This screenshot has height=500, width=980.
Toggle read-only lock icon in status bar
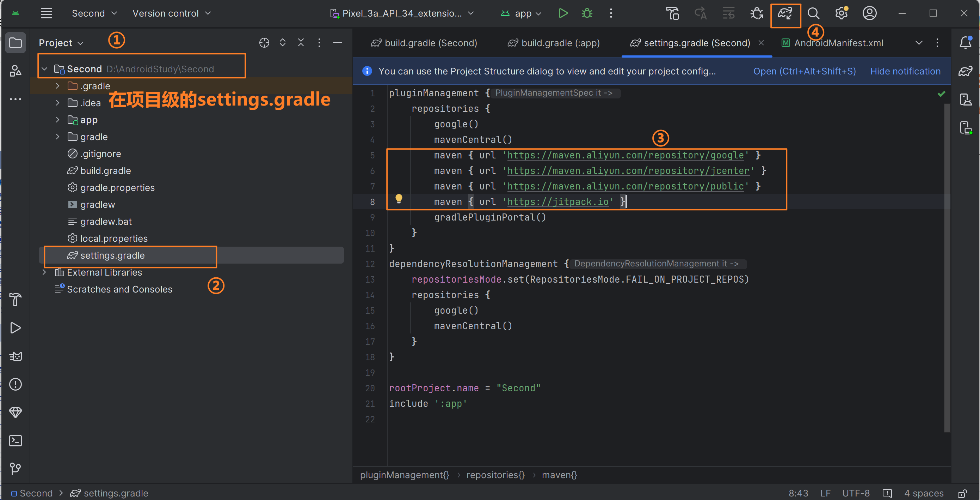(x=962, y=493)
